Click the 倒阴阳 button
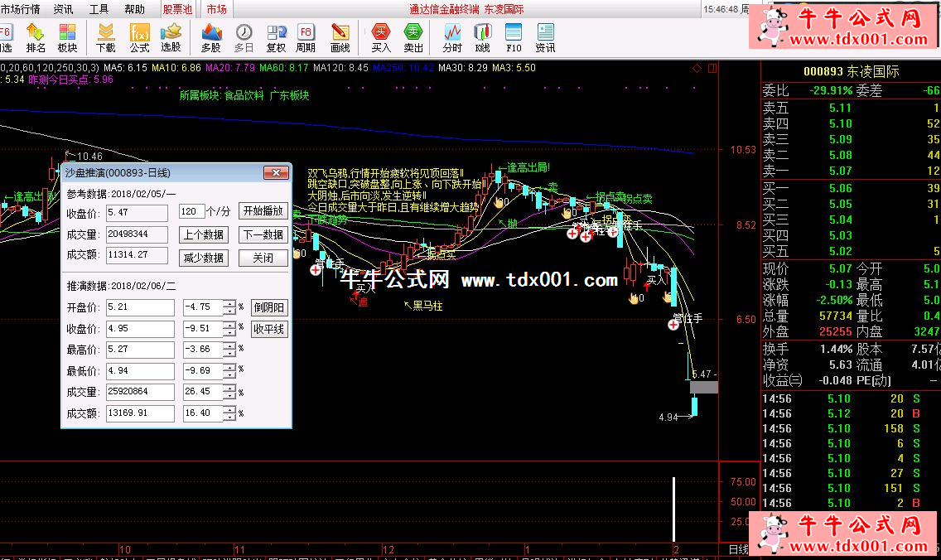 point(269,307)
